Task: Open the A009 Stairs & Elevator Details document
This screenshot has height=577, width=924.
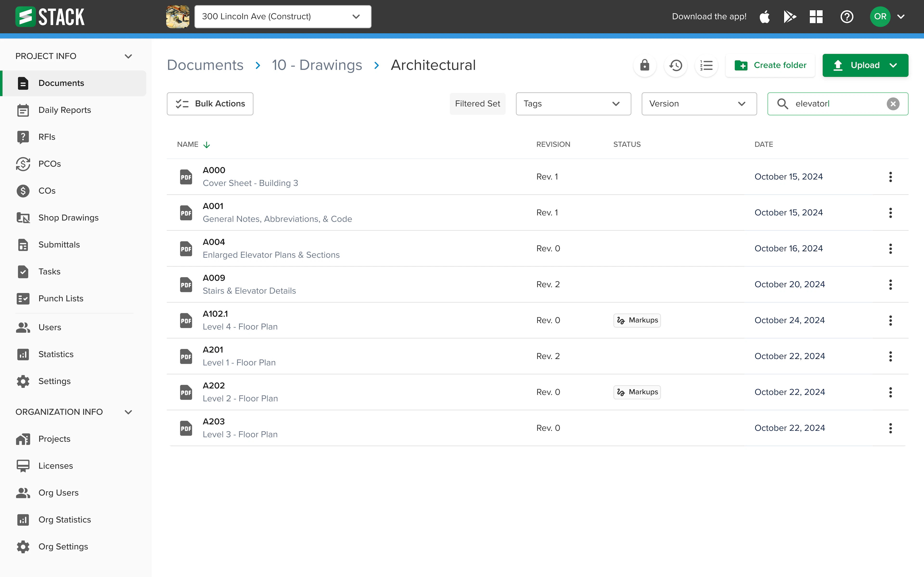Action: (x=249, y=284)
